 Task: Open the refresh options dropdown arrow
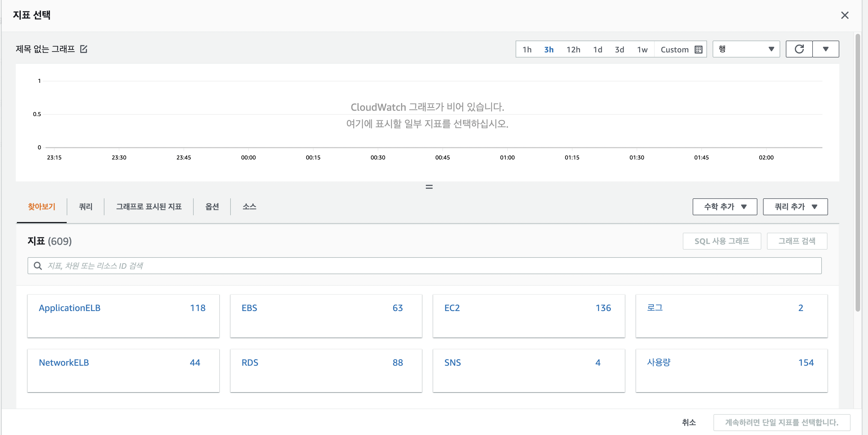pyautogui.click(x=826, y=49)
